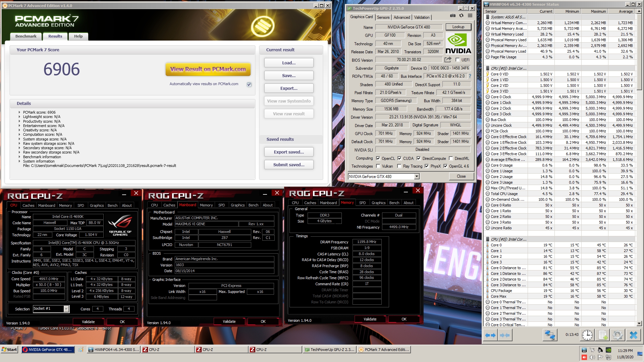Click Validate in the Mainboard CPU-Z window

click(229, 321)
